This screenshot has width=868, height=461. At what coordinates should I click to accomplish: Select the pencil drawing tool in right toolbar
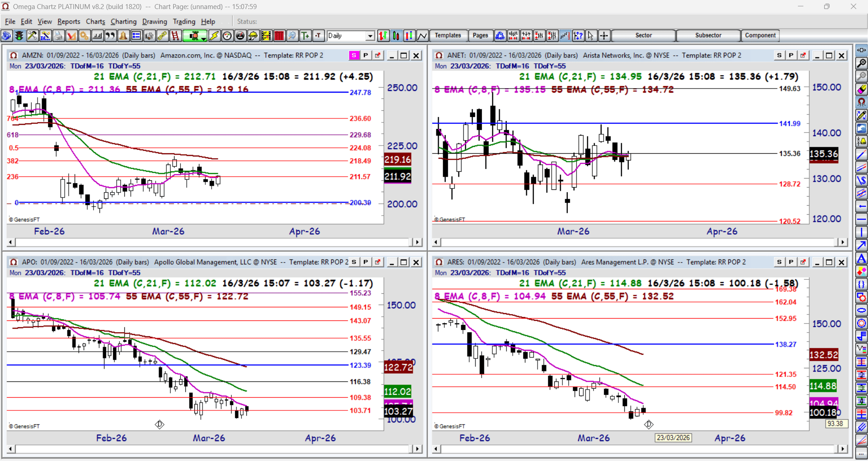(x=862, y=115)
